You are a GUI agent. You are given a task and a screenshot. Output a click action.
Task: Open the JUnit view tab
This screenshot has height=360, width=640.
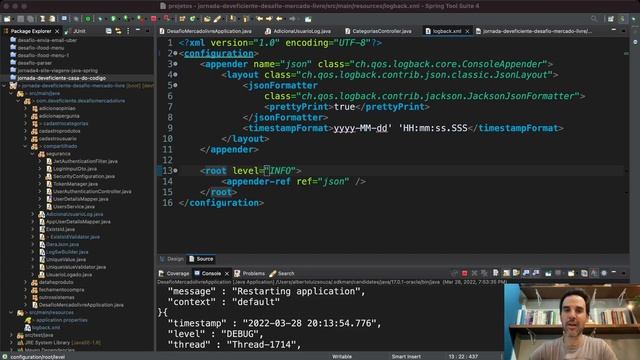(x=76, y=31)
